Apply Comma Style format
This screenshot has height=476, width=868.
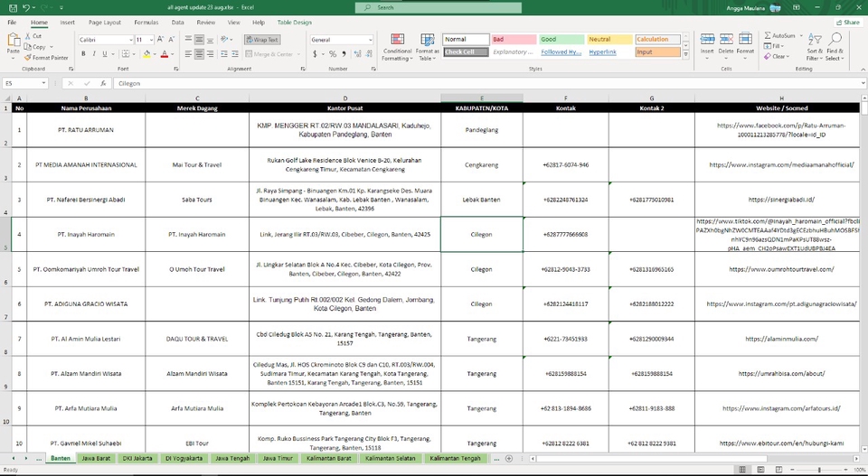(x=344, y=54)
